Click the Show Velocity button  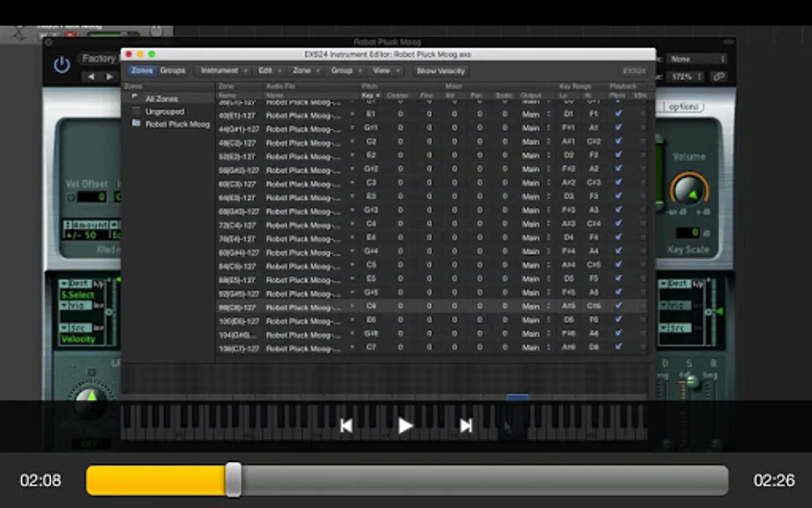(441, 71)
